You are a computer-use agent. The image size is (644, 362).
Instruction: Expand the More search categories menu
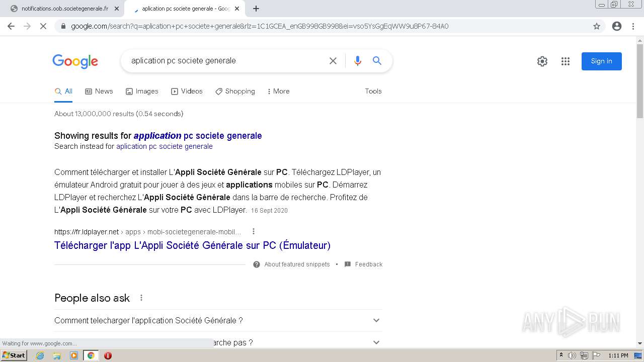tap(278, 92)
